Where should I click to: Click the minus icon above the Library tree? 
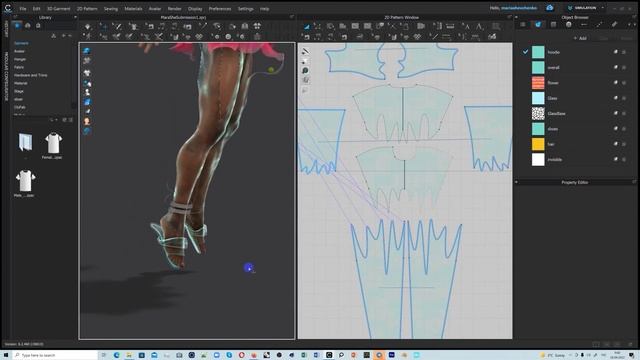pyautogui.click(x=70, y=36)
